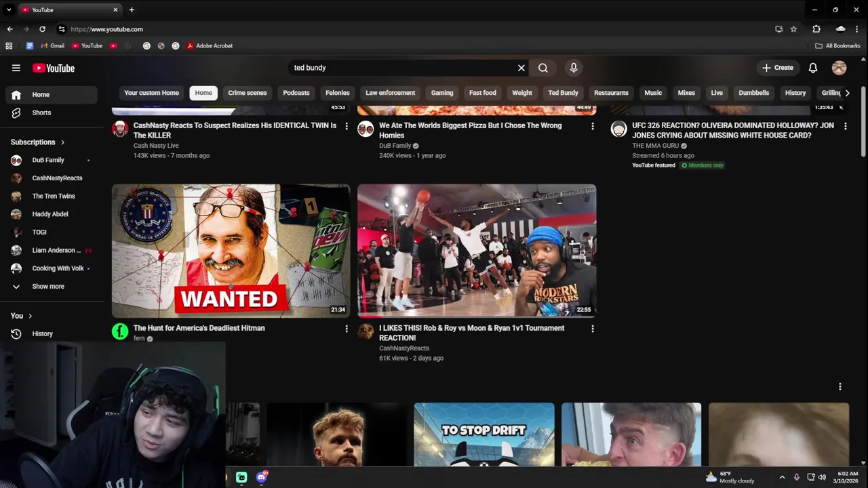
Task: Expand Show more subscriptions
Action: (x=49, y=287)
